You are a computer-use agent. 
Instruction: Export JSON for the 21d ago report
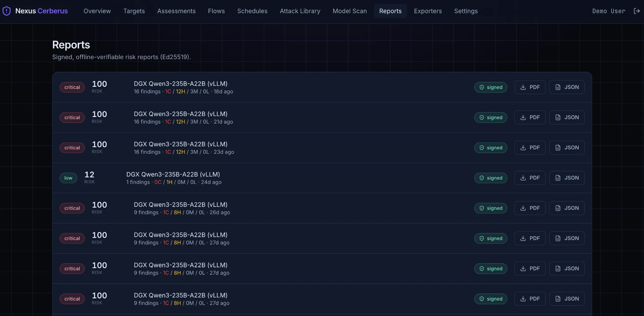pyautogui.click(x=567, y=117)
